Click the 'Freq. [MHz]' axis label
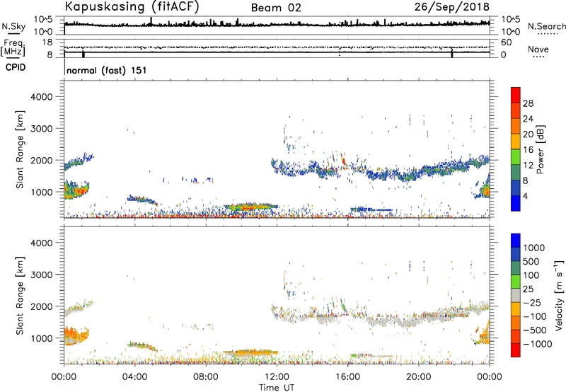The height and width of the screenshot is (392, 566). pos(13,47)
